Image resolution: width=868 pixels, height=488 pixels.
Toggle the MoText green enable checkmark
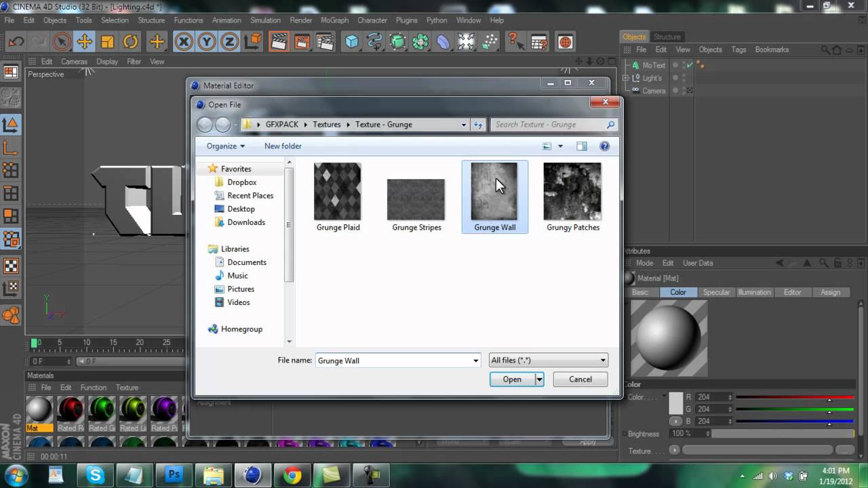point(690,65)
